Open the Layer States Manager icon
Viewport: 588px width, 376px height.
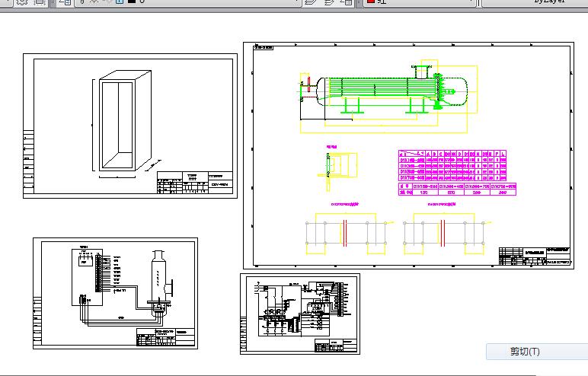click(x=347, y=2)
